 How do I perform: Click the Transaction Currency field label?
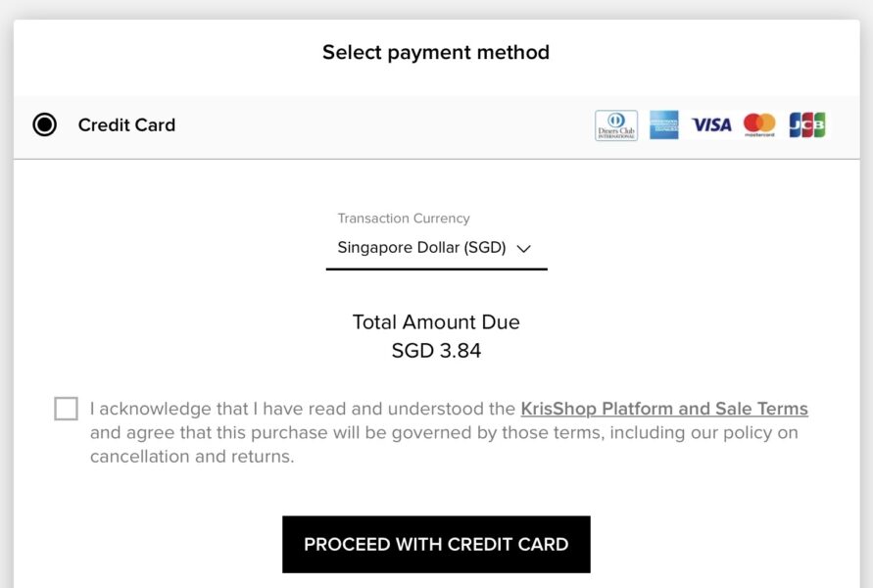(404, 219)
